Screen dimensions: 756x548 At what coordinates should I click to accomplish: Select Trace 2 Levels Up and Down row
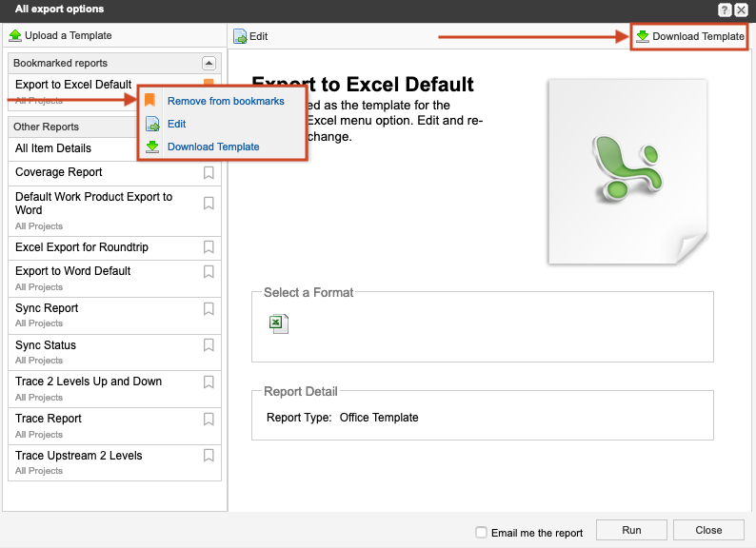pos(115,389)
